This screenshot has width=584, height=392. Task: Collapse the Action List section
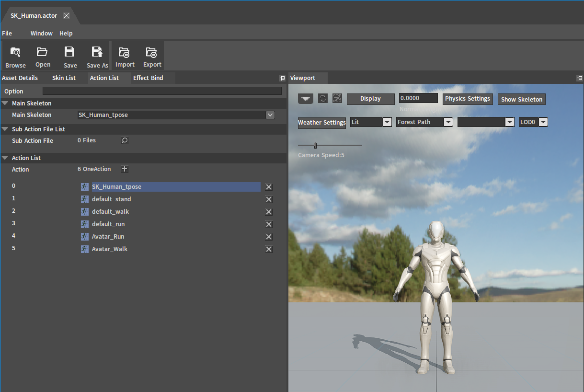coord(5,158)
